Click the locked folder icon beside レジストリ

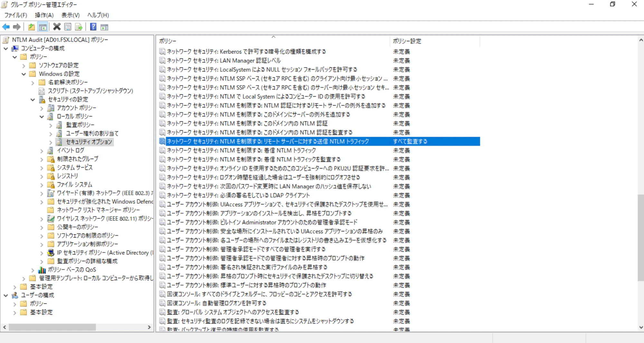(51, 176)
